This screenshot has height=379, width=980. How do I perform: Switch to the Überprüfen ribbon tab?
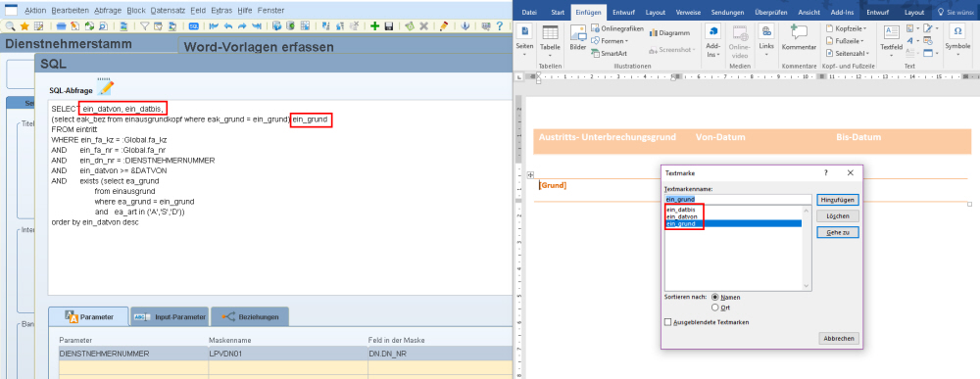[x=772, y=12]
